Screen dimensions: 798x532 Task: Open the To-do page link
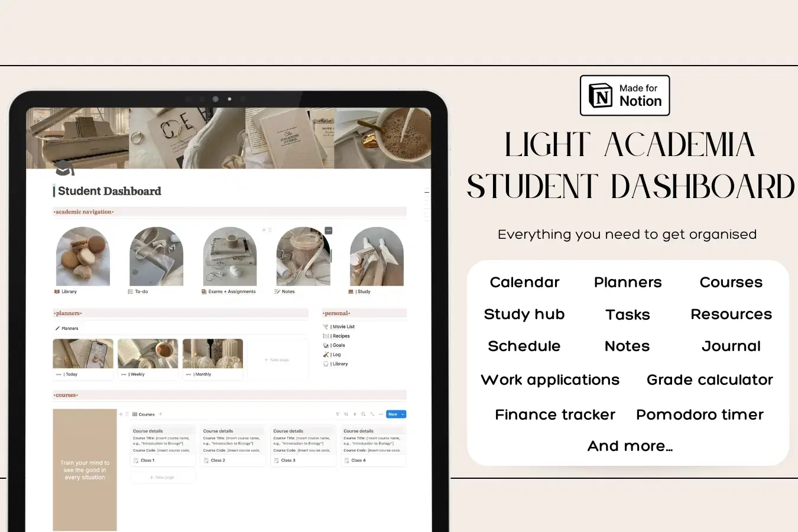[141, 291]
